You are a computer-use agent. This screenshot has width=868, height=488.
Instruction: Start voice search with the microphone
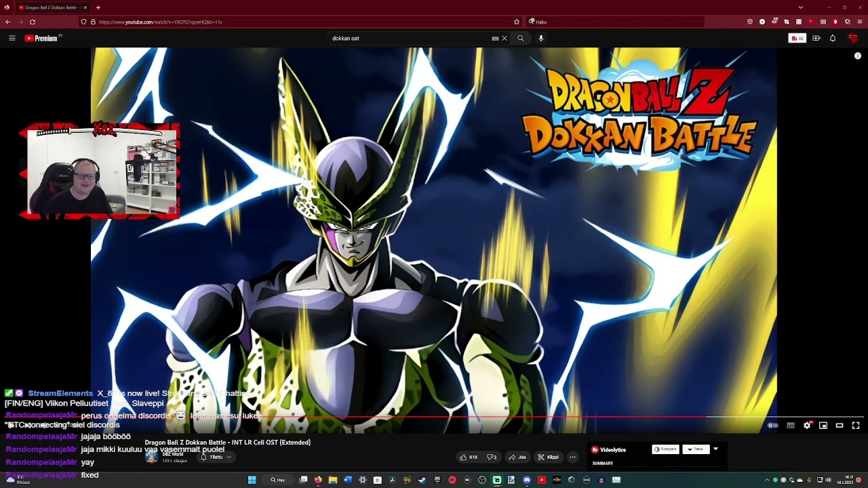(x=540, y=38)
